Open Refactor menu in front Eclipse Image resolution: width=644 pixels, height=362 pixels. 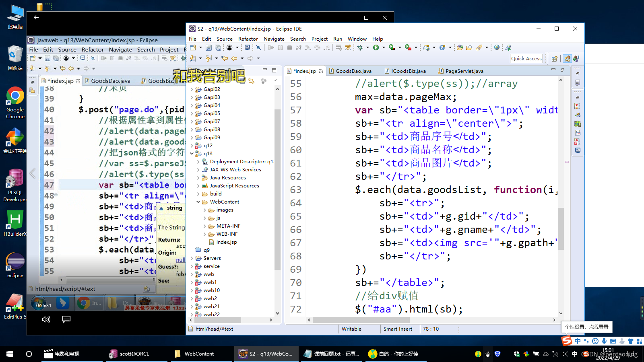point(248,39)
